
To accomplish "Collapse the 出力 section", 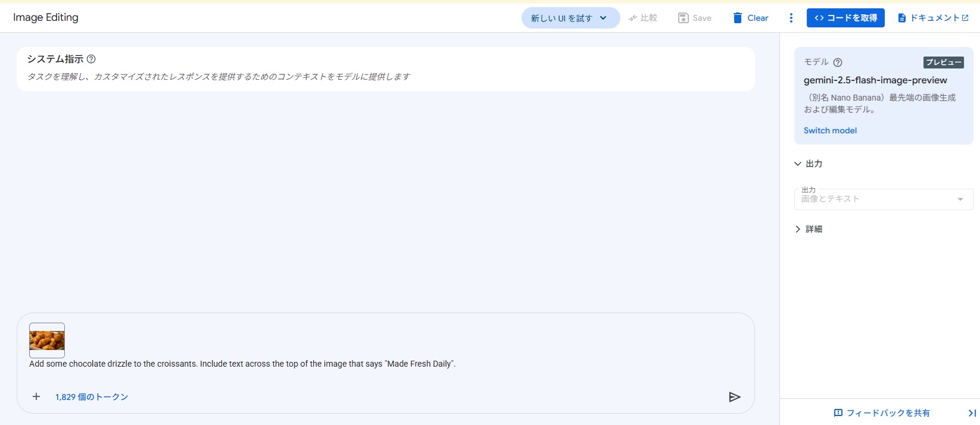I will 798,164.
